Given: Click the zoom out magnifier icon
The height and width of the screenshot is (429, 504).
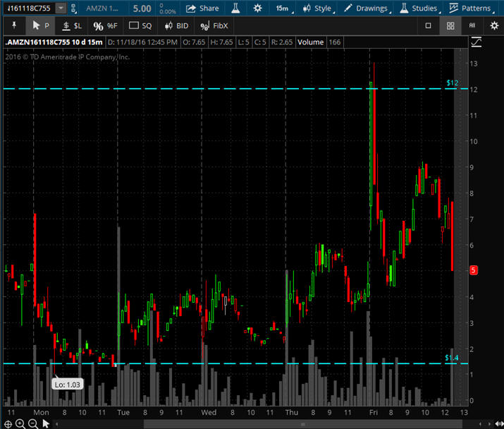Looking at the screenshot, I should [x=32, y=423].
